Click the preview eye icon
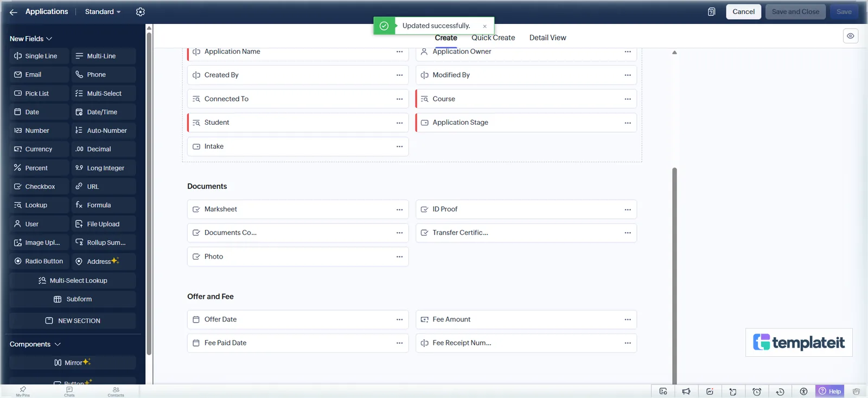The width and height of the screenshot is (868, 398). (851, 36)
